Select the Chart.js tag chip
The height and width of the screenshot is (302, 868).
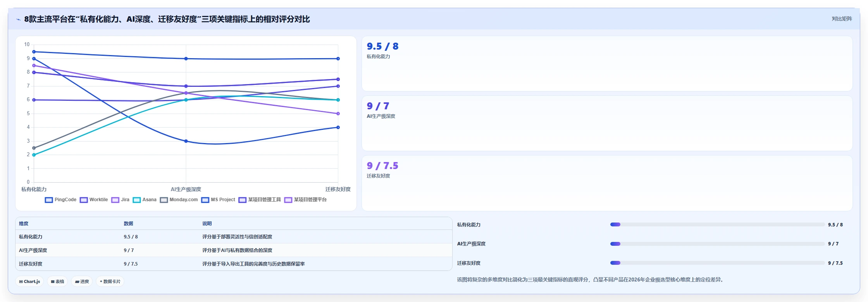(x=29, y=281)
